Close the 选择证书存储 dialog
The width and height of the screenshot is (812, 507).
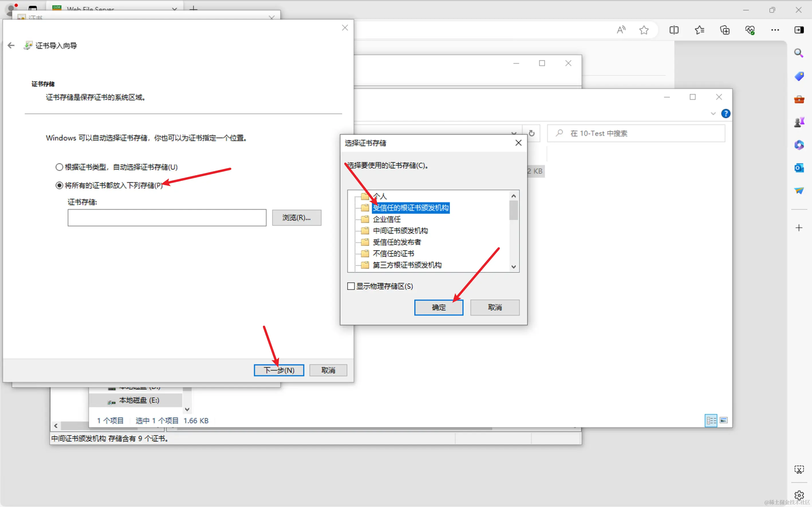pyautogui.click(x=519, y=143)
